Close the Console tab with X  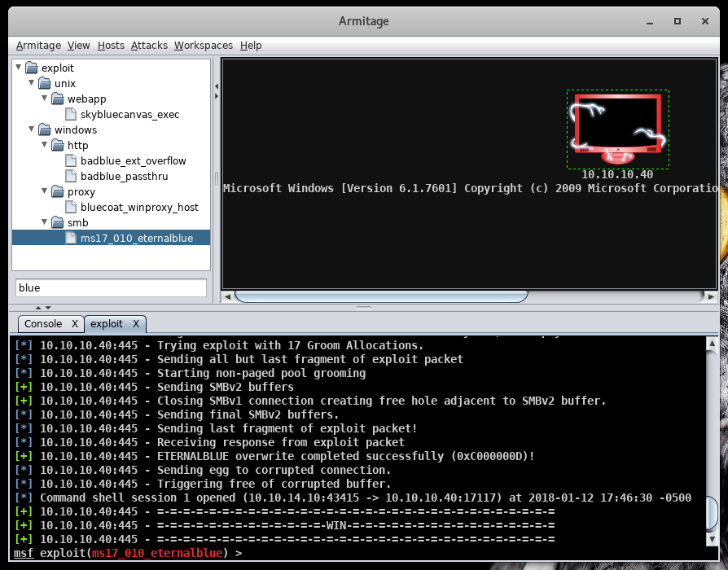[x=75, y=324]
